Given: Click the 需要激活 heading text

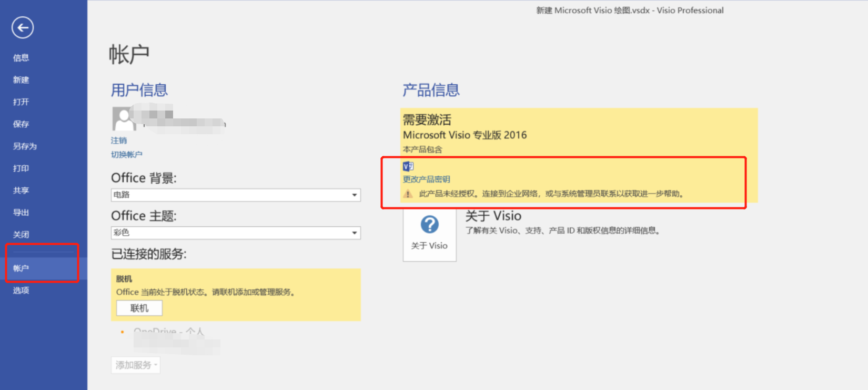Looking at the screenshot, I should click(427, 120).
